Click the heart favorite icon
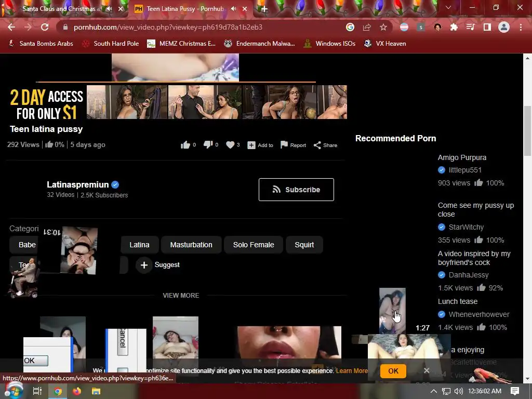532x399 pixels. point(230,145)
